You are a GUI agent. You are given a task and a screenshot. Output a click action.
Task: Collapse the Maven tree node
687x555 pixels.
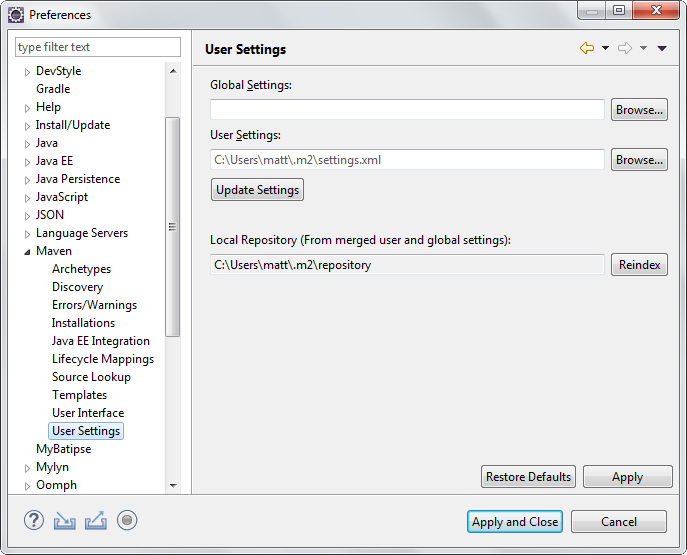point(27,251)
